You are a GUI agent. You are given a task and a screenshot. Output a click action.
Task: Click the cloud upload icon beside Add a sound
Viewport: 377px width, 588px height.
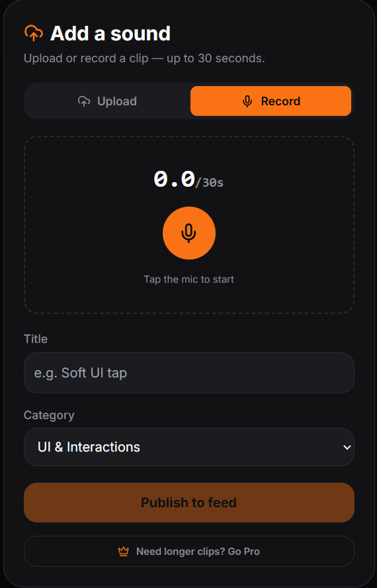(x=34, y=33)
